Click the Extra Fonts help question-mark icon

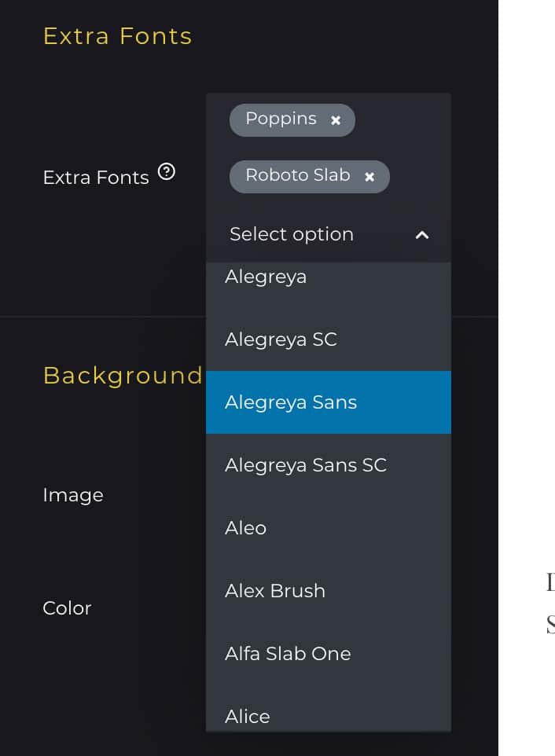click(166, 172)
